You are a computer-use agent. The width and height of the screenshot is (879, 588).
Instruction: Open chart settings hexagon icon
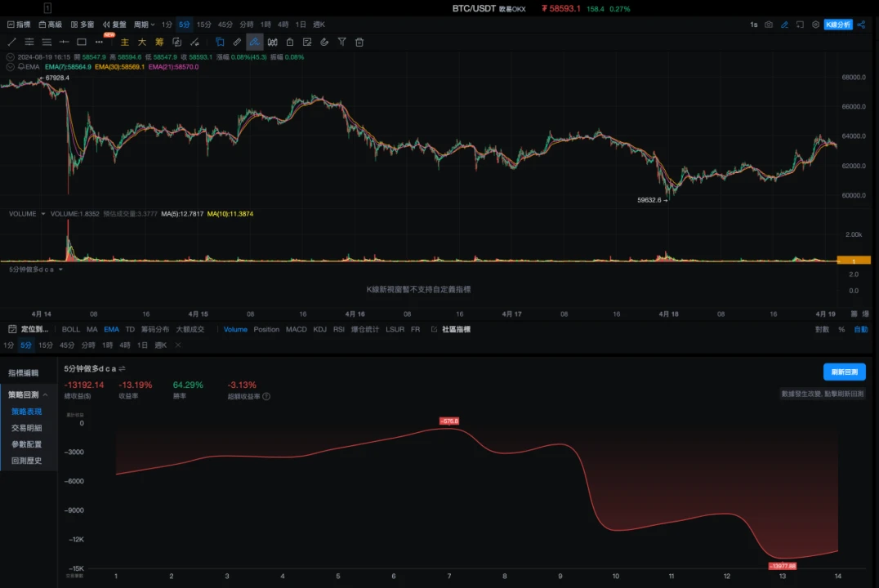815,24
